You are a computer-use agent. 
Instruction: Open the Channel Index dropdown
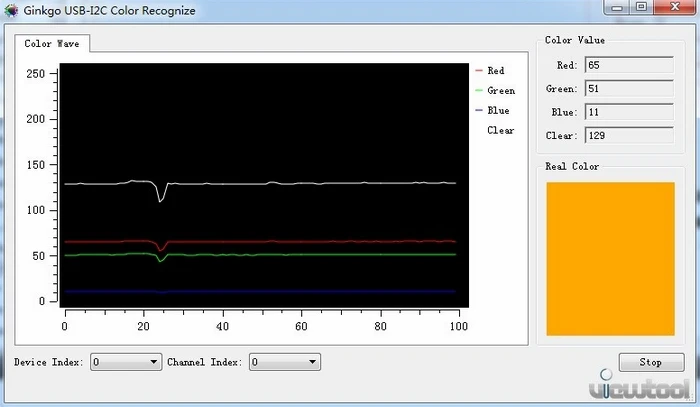(x=284, y=361)
